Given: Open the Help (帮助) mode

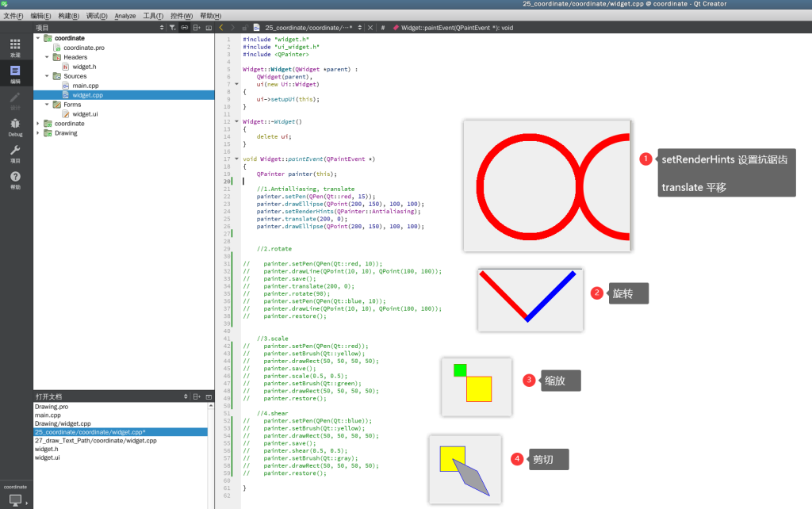Looking at the screenshot, I should [x=15, y=179].
